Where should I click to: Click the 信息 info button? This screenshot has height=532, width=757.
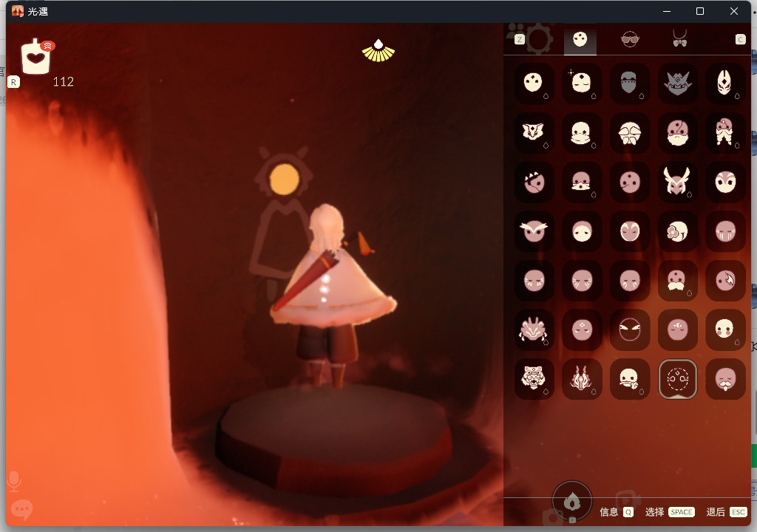(x=616, y=512)
